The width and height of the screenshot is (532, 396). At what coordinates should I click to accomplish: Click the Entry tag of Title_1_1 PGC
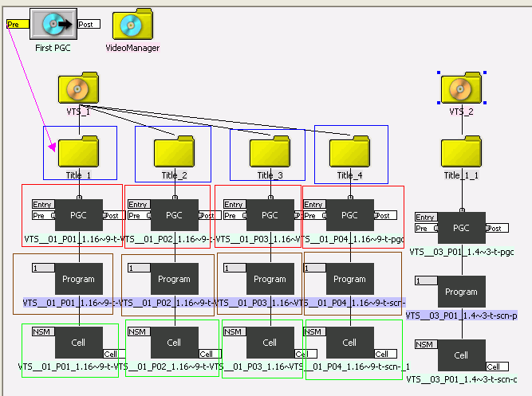point(426,217)
